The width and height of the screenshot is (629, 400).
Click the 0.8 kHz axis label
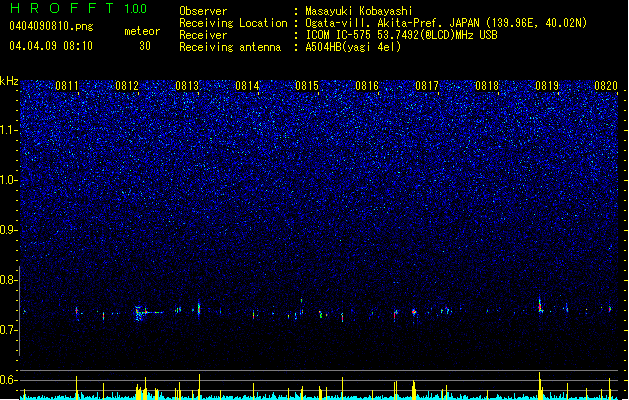tap(8, 280)
